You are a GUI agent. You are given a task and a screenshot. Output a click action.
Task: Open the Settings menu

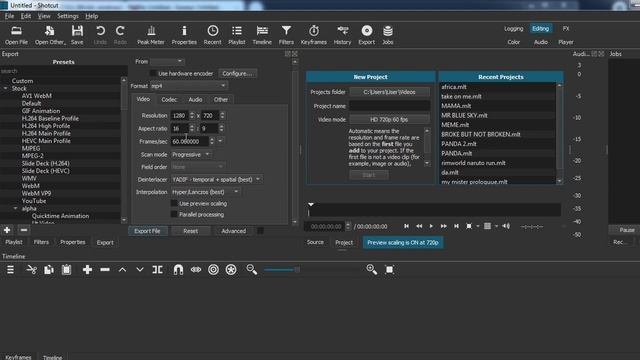click(68, 16)
